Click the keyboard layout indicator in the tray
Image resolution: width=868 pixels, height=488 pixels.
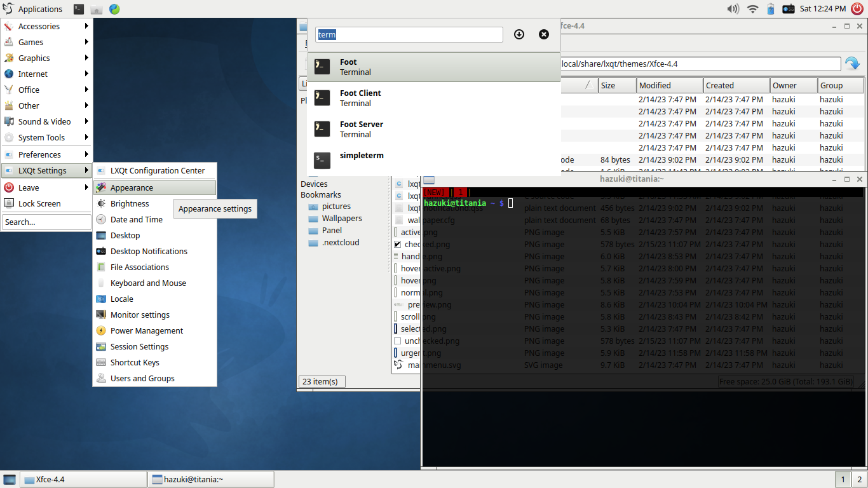[x=788, y=9]
